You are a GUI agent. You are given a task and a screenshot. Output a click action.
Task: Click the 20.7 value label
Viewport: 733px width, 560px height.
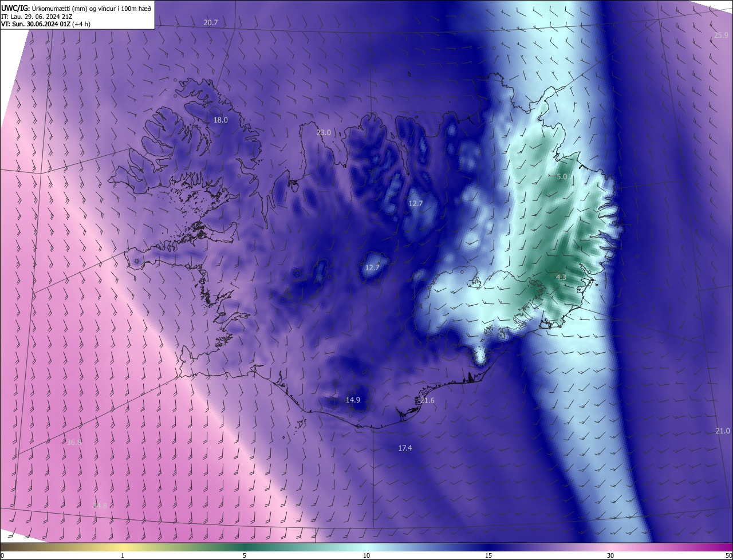211,22
